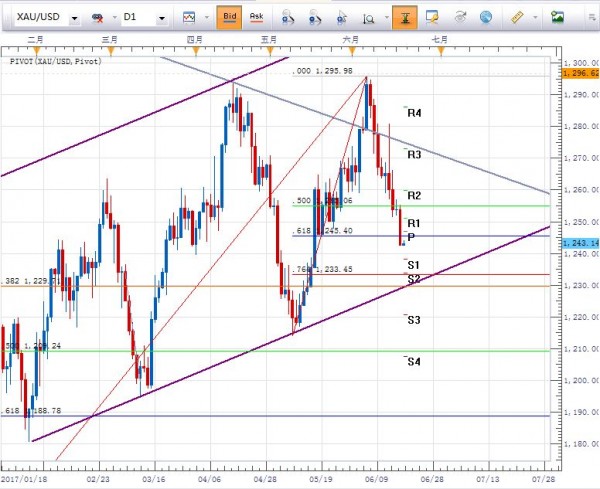Select the cursor zoom tool icon

[342, 18]
